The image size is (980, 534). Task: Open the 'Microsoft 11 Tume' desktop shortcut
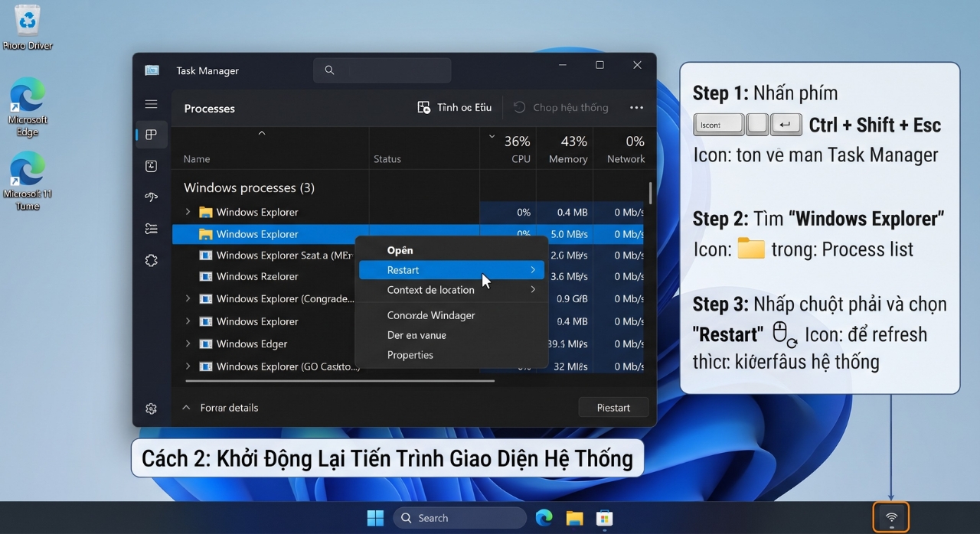[x=28, y=181]
